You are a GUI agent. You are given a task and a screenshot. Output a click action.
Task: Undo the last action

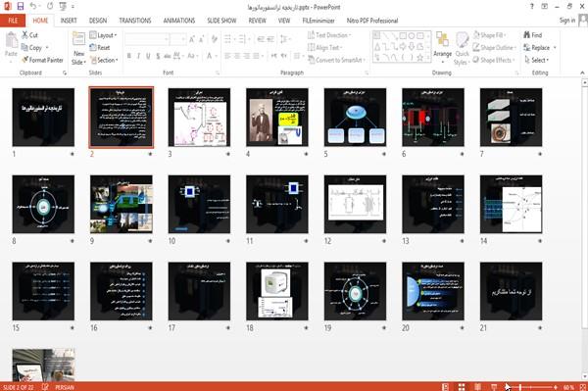33,6
